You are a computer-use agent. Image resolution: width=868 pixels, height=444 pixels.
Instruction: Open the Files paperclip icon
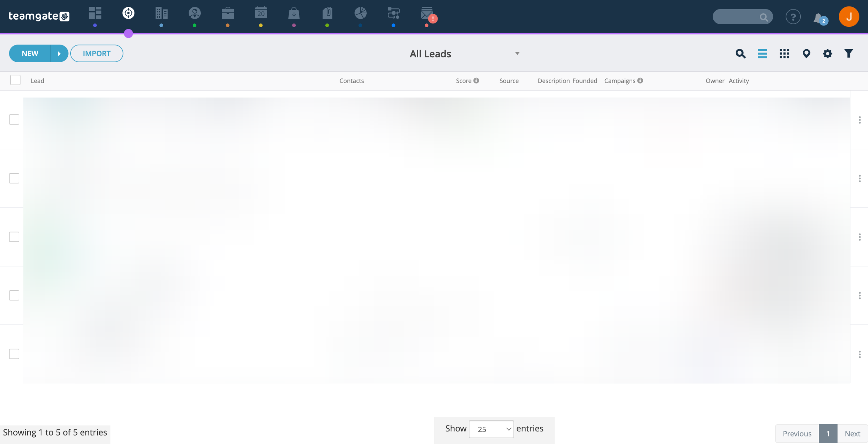click(x=327, y=13)
